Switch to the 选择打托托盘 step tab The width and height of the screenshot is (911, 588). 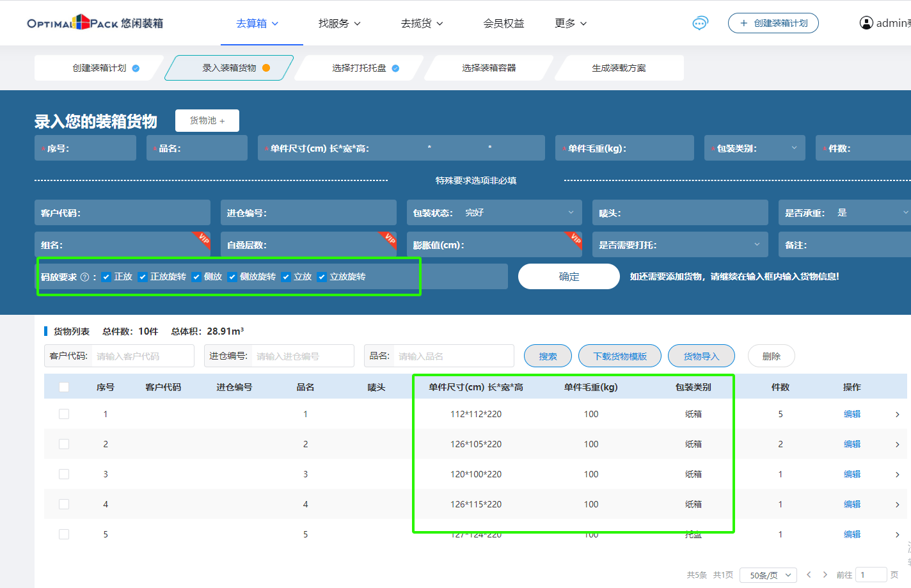pos(359,68)
